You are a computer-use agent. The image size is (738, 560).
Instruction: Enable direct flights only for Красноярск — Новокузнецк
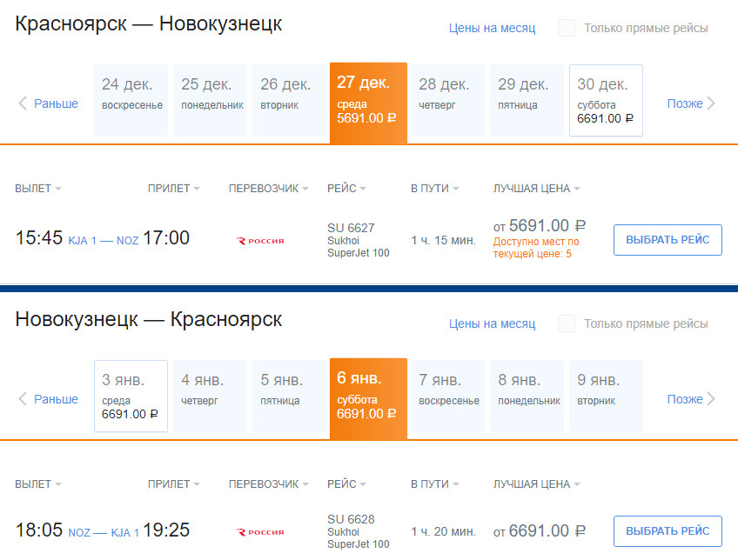click(x=567, y=28)
